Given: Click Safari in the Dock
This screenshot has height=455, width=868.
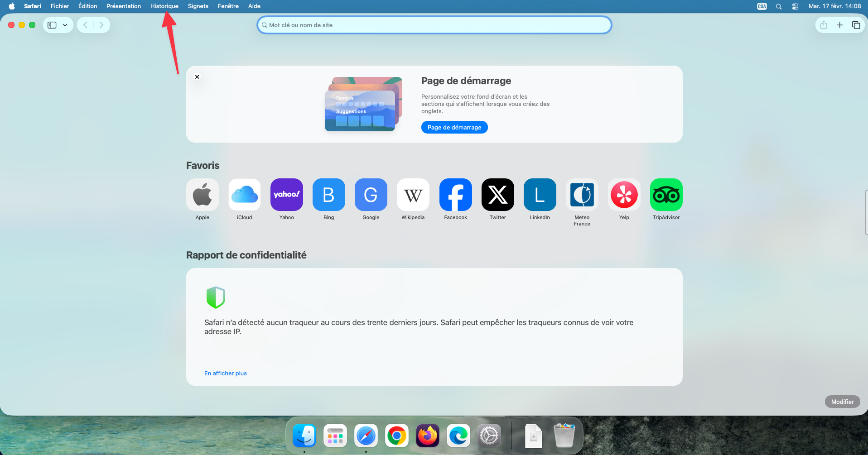Looking at the screenshot, I should point(366,436).
